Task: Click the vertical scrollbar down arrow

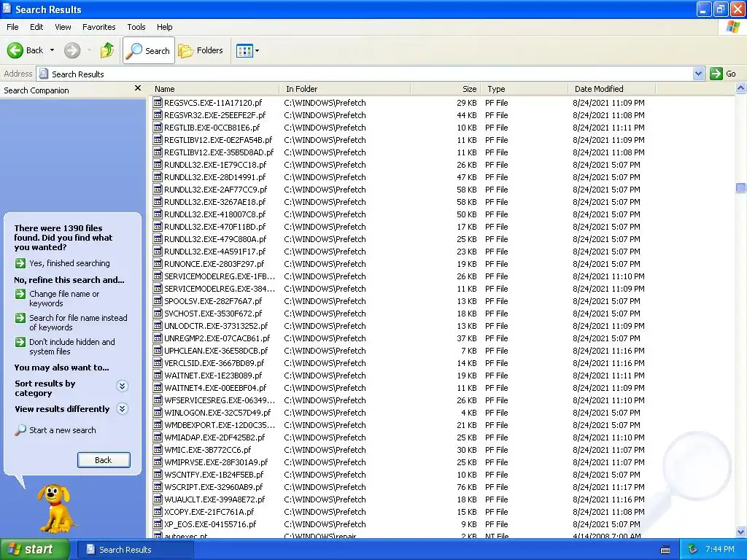Action: (741, 532)
